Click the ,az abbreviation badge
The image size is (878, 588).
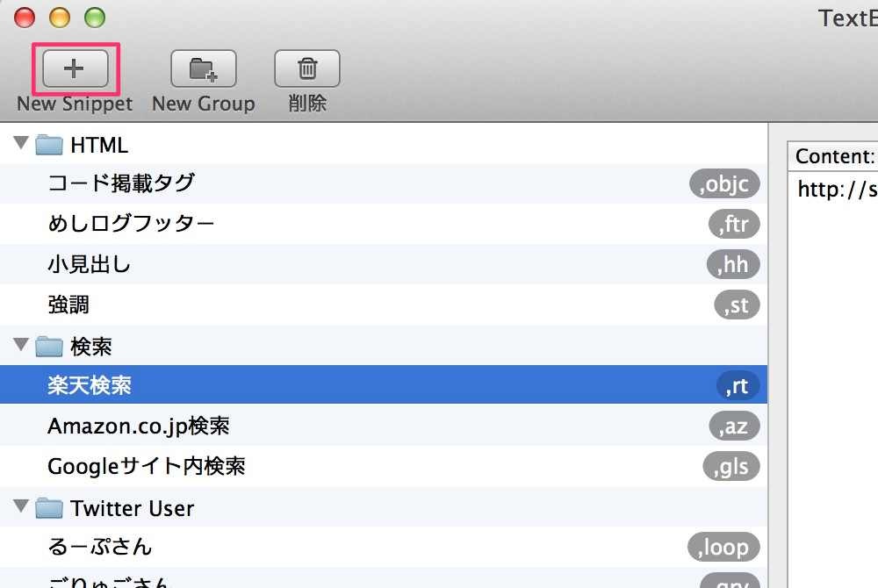click(x=734, y=426)
